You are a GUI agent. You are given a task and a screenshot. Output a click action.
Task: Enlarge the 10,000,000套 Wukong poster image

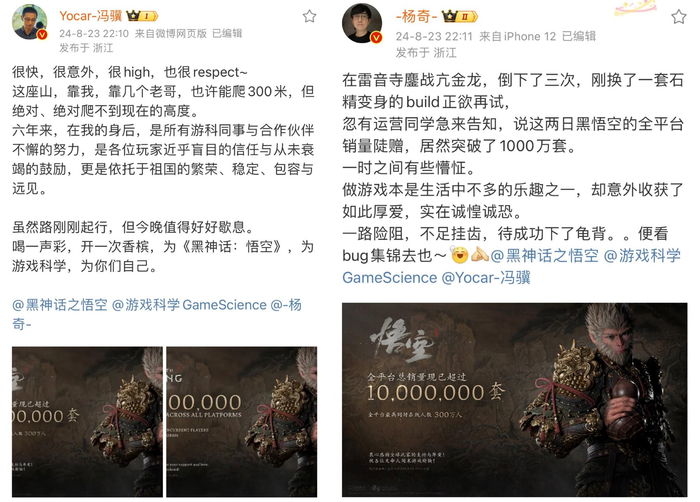[514, 400]
